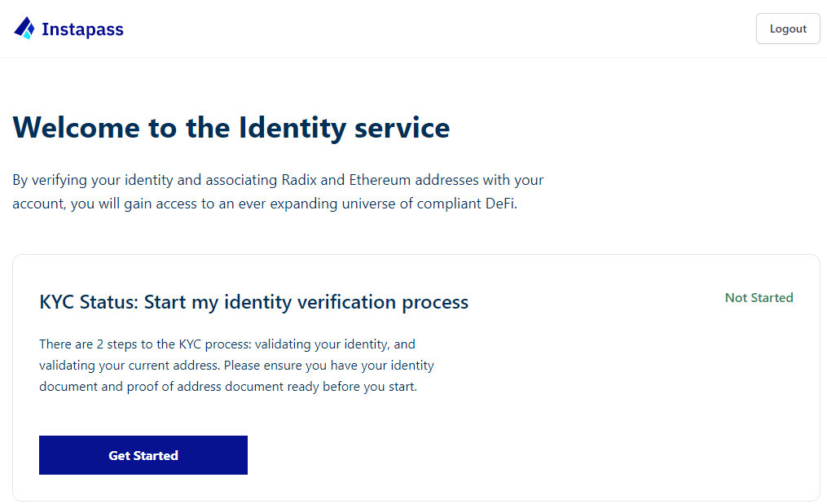
Task: Start verification with Get Started button
Action: [x=143, y=455]
